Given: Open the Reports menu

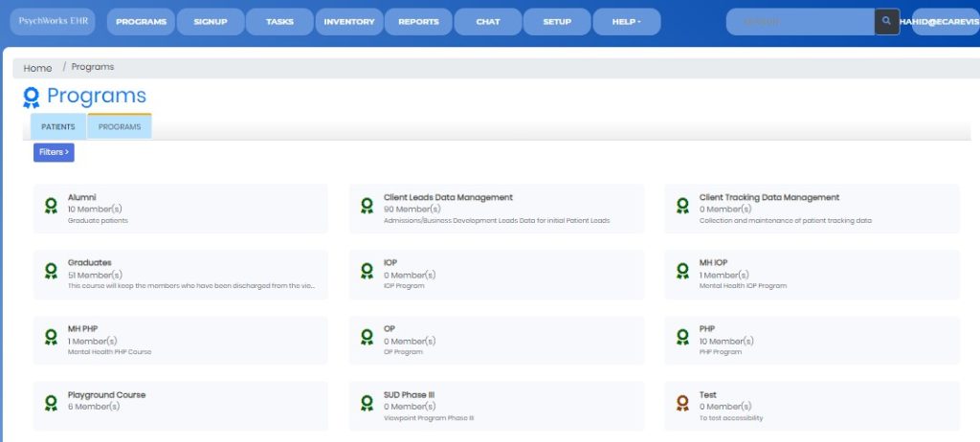Looking at the screenshot, I should tap(418, 22).
